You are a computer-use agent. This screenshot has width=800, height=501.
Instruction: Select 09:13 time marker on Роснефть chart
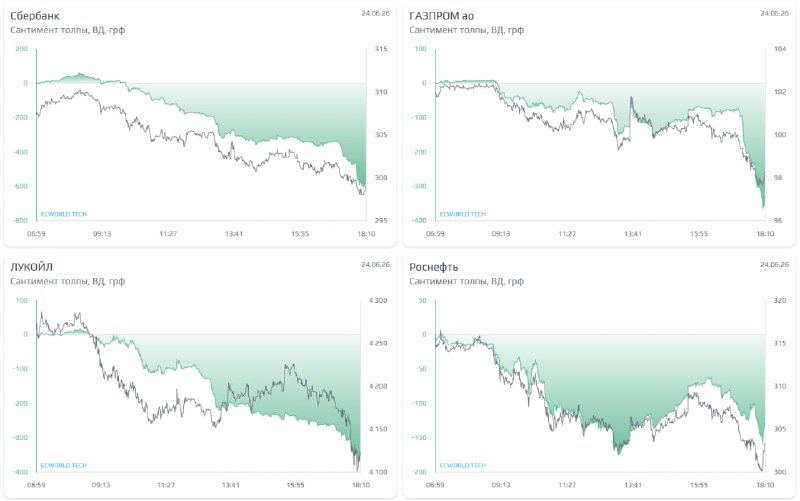click(501, 485)
